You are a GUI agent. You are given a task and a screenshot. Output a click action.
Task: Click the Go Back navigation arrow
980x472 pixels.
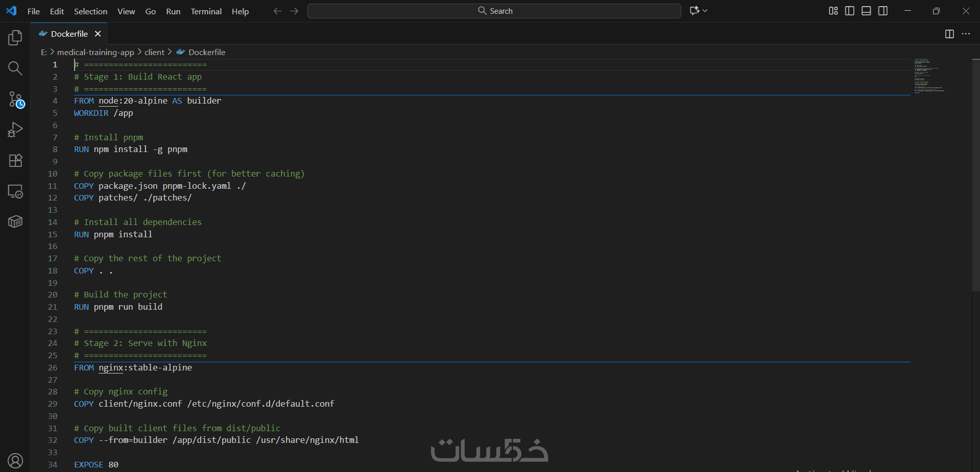tap(277, 11)
